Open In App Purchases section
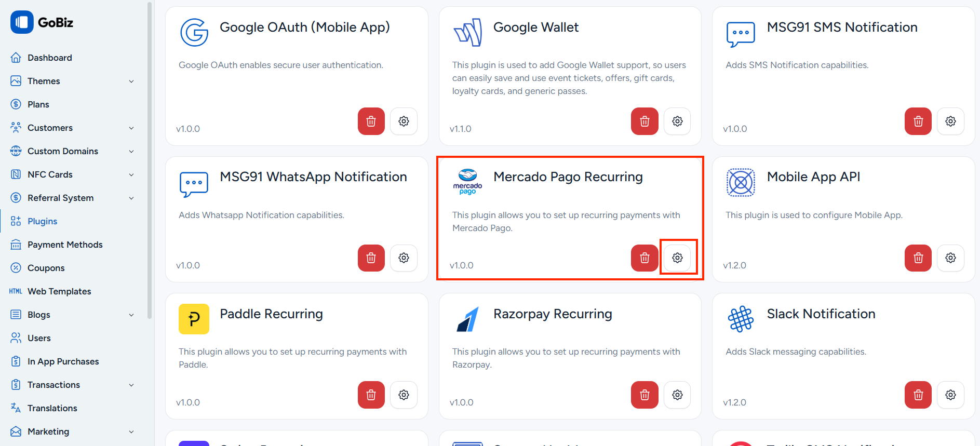 coord(63,361)
